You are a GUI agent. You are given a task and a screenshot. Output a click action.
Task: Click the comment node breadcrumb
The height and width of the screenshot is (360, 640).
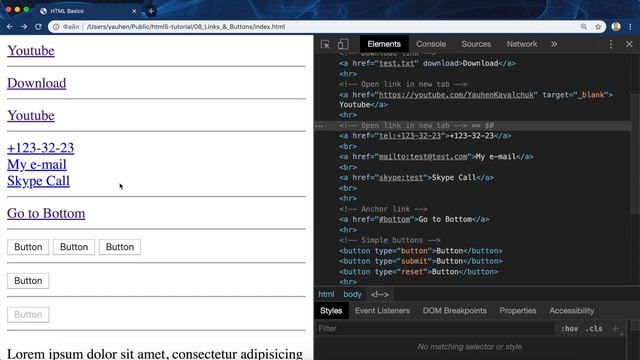380,294
